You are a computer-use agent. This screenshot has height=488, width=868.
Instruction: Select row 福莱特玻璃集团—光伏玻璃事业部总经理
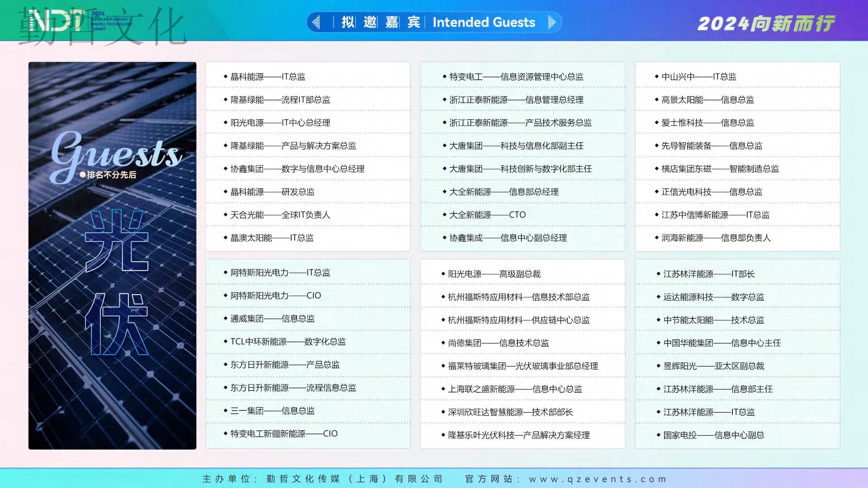tap(523, 366)
